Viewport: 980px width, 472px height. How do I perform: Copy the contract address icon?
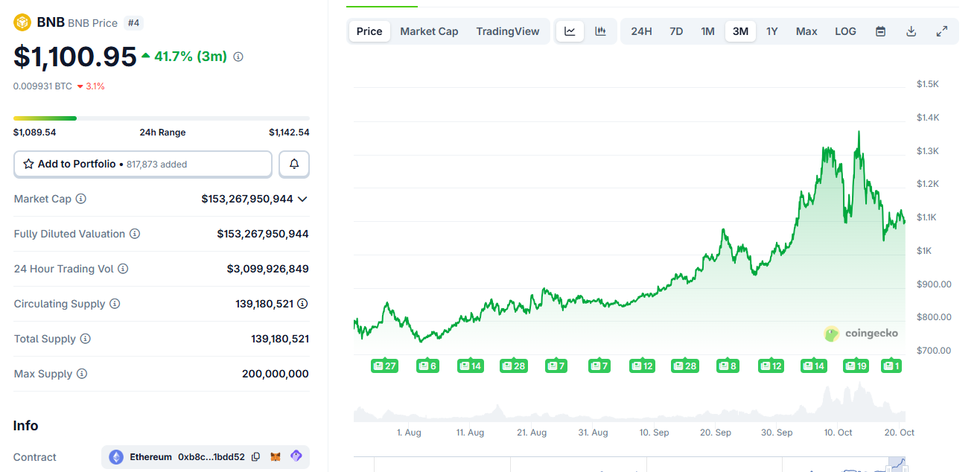[x=255, y=456]
